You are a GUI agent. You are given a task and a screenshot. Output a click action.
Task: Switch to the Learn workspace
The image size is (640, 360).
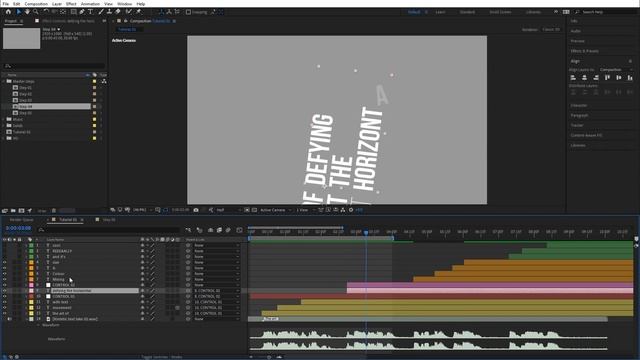440,12
